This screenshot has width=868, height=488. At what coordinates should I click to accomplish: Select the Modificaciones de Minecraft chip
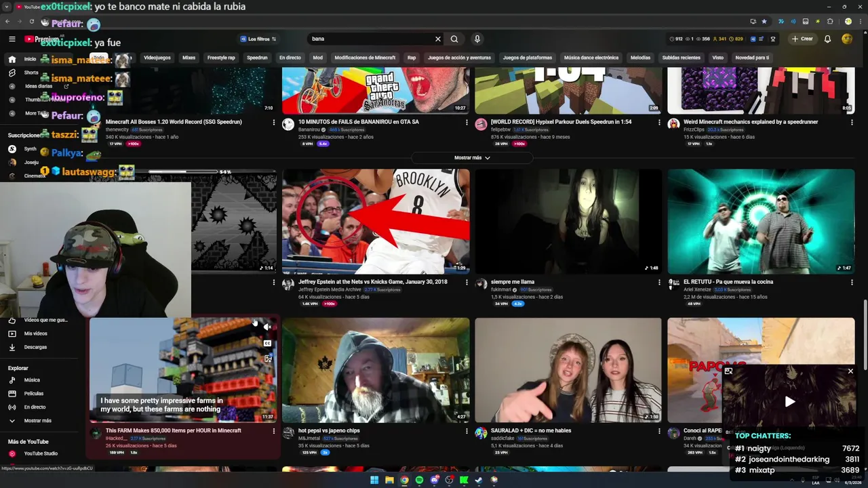tap(365, 58)
